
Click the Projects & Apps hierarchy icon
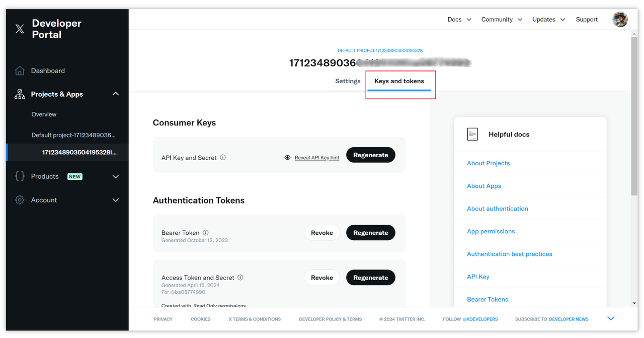pyautogui.click(x=20, y=94)
